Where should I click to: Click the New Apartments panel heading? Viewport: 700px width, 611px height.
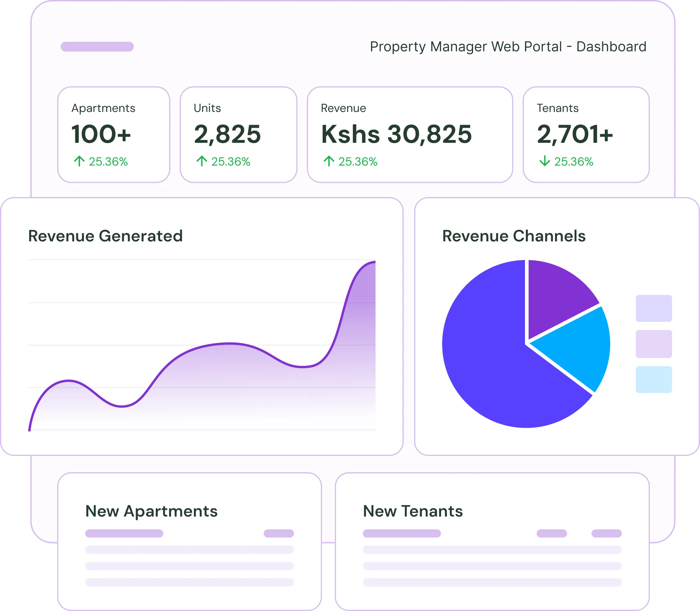click(151, 511)
